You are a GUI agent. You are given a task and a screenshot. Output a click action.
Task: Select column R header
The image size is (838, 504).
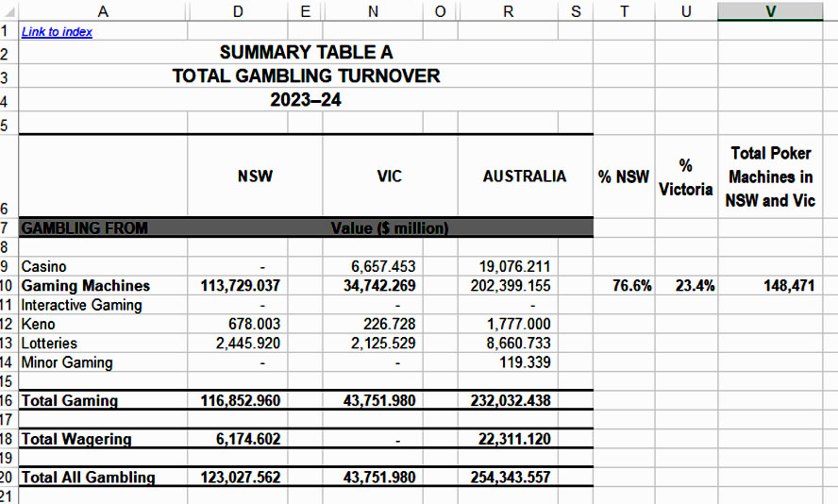click(509, 10)
